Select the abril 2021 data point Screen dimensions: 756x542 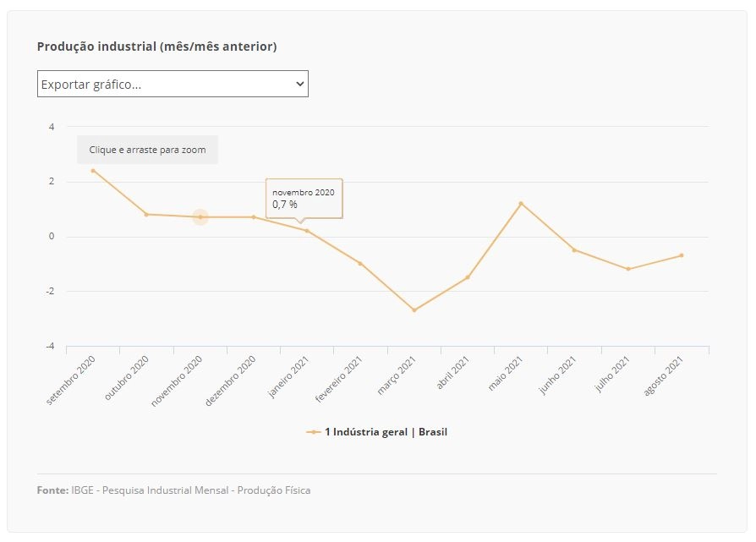click(x=468, y=277)
